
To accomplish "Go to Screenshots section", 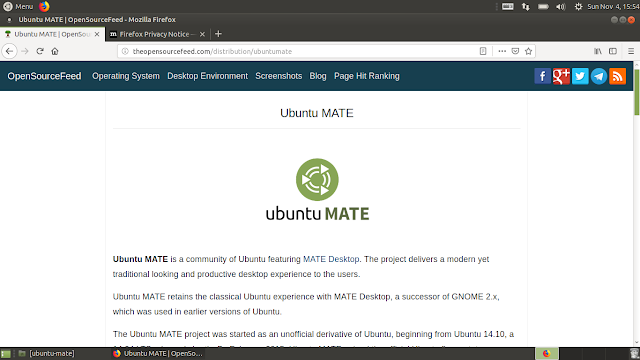I will [x=278, y=76].
